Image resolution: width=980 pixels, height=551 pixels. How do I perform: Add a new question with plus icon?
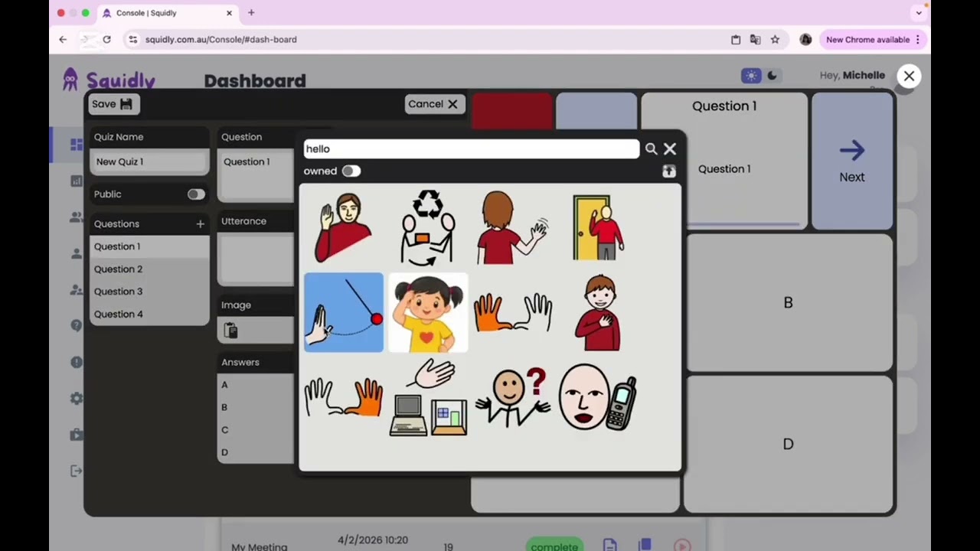200,224
